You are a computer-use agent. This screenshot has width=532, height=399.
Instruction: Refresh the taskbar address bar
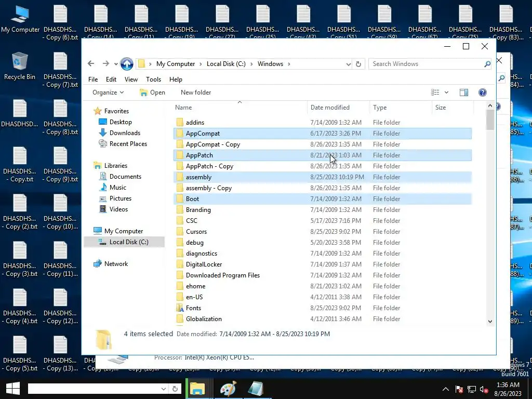tap(175, 389)
